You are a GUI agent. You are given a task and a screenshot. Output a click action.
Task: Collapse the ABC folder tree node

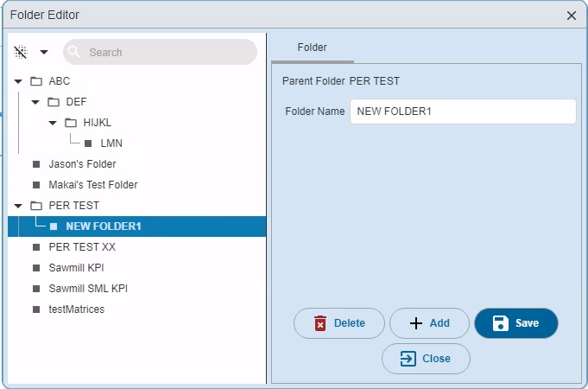[18, 81]
